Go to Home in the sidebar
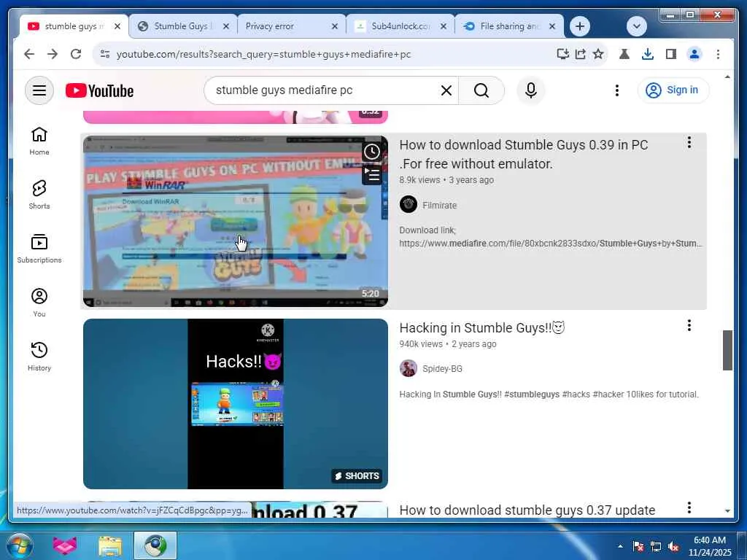Screen dimensions: 747x560 pos(39,141)
